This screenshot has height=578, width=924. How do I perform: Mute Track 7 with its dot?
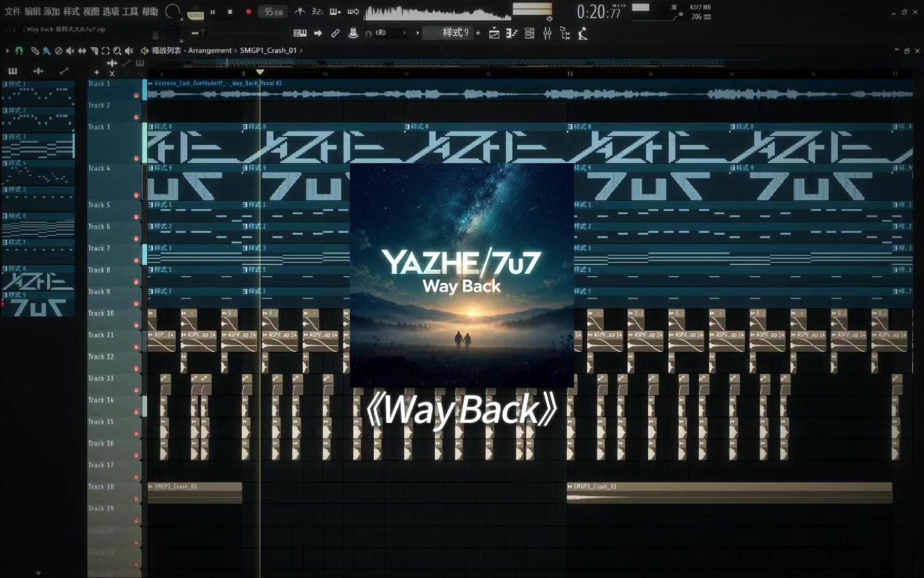coord(136,261)
